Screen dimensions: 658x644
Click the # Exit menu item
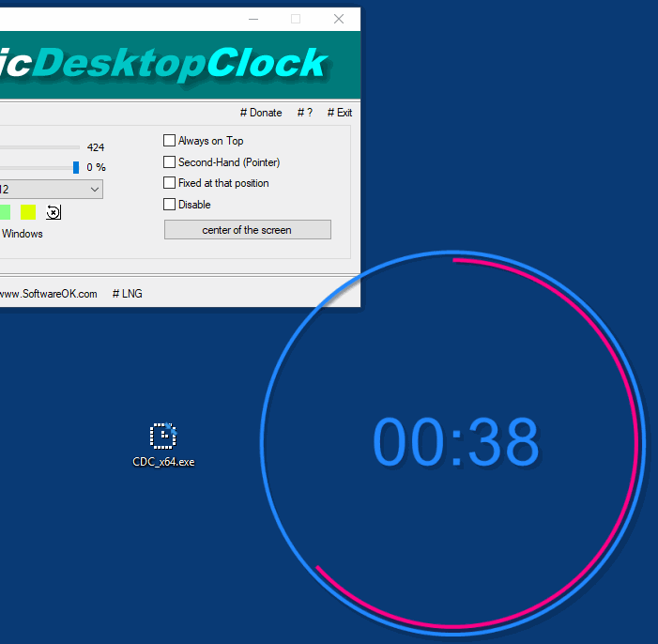340,113
